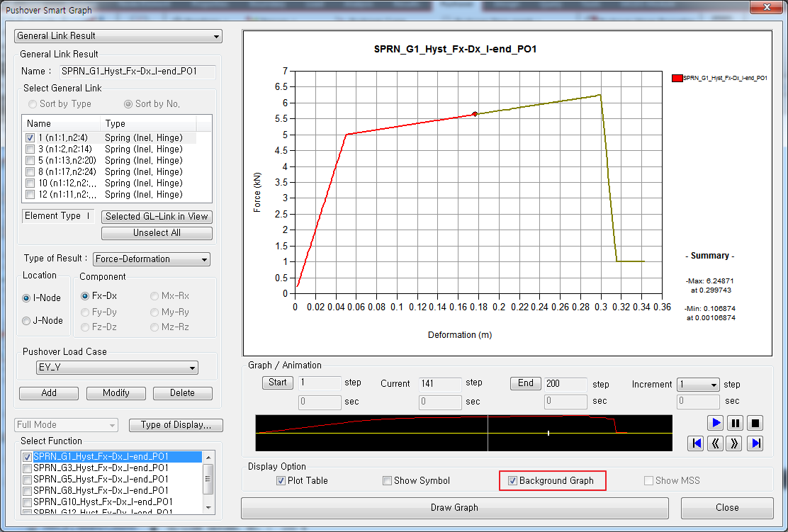Open the Increment step dropdown

coord(698,385)
